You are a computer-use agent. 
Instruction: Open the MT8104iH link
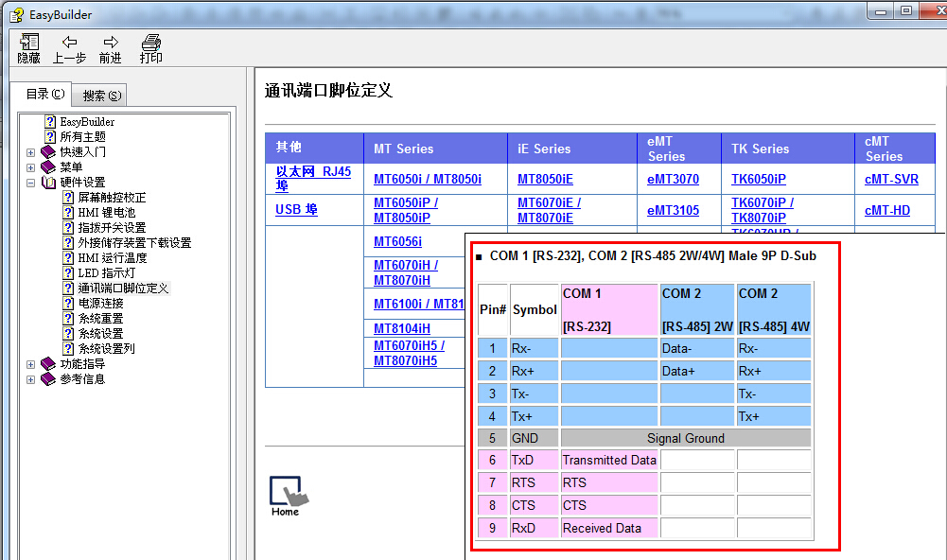[402, 328]
